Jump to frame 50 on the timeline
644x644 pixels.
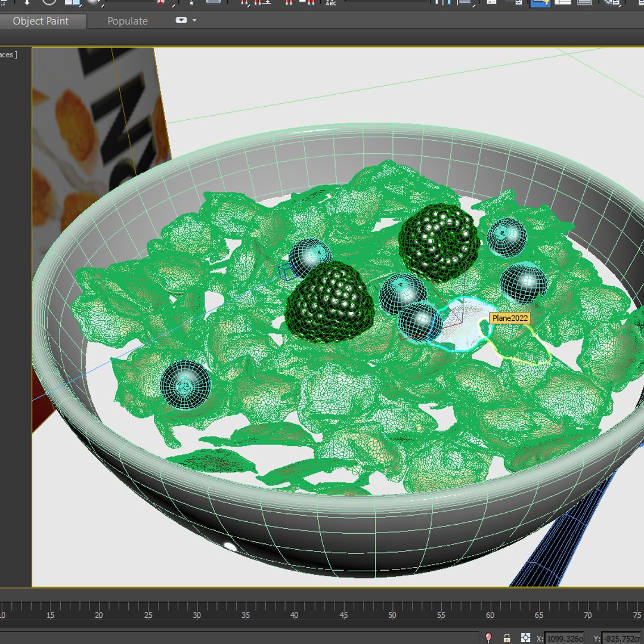point(392,615)
